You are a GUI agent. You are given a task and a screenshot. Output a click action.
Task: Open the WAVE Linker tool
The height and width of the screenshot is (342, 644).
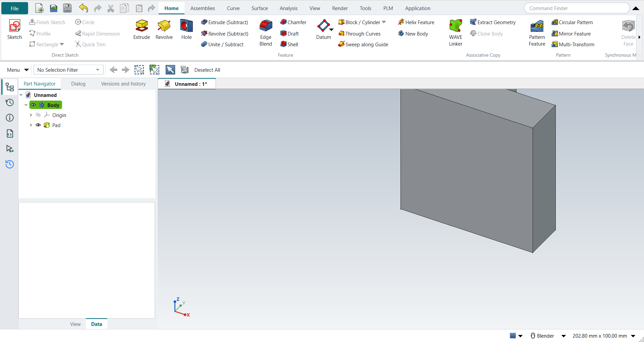[x=455, y=33]
